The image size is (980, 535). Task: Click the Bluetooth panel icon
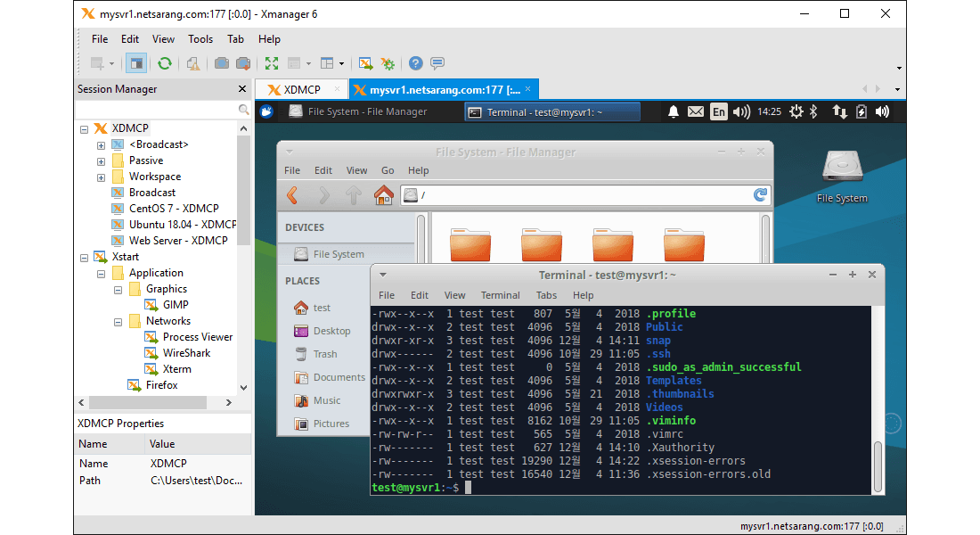click(813, 111)
